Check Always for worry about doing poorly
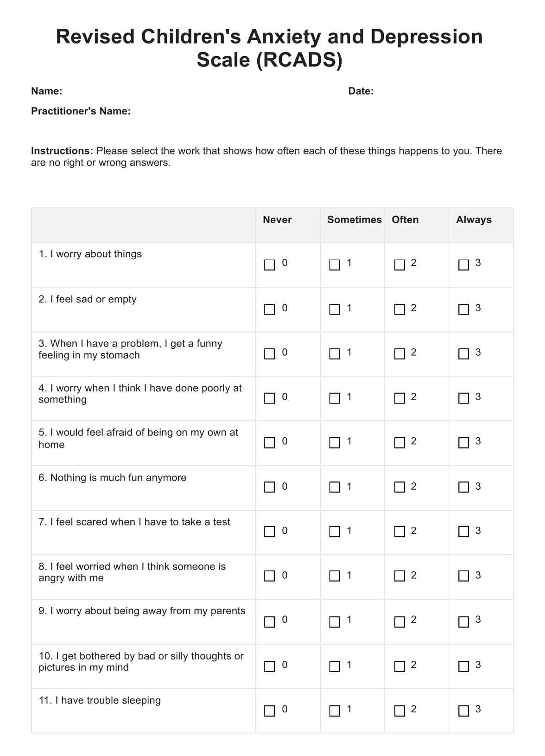The height and width of the screenshot is (756, 545). pos(463,398)
